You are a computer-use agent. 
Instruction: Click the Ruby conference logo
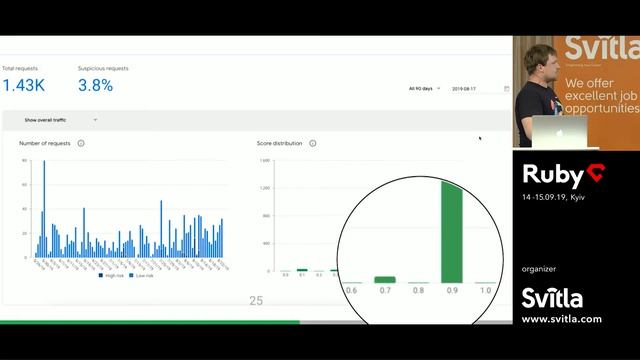(x=564, y=176)
